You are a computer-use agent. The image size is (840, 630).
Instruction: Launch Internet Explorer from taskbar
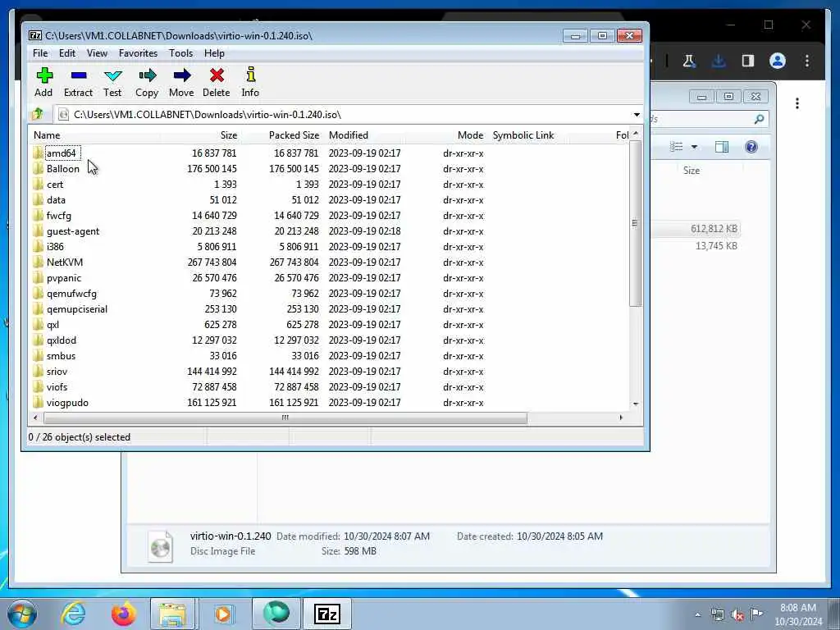tap(73, 614)
